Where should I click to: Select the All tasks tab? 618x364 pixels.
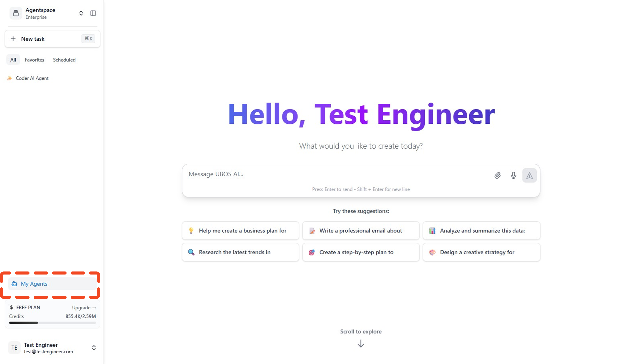click(x=13, y=60)
